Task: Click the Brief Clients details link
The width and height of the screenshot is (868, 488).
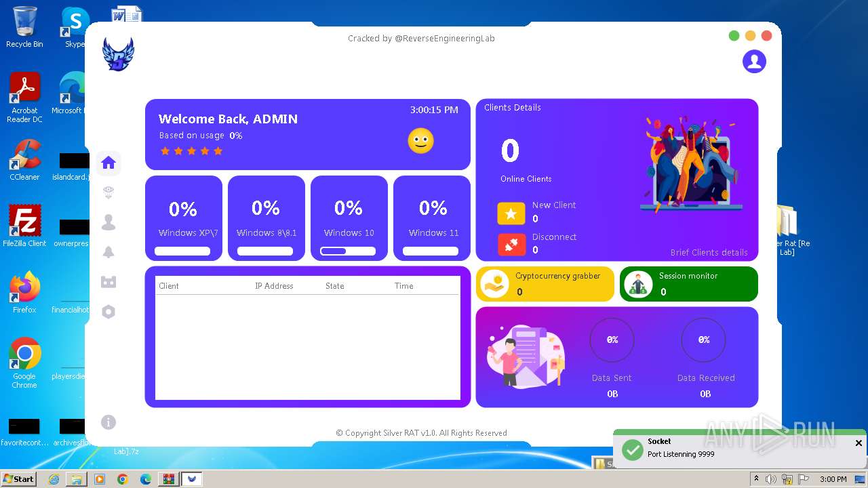Action: pyautogui.click(x=709, y=252)
